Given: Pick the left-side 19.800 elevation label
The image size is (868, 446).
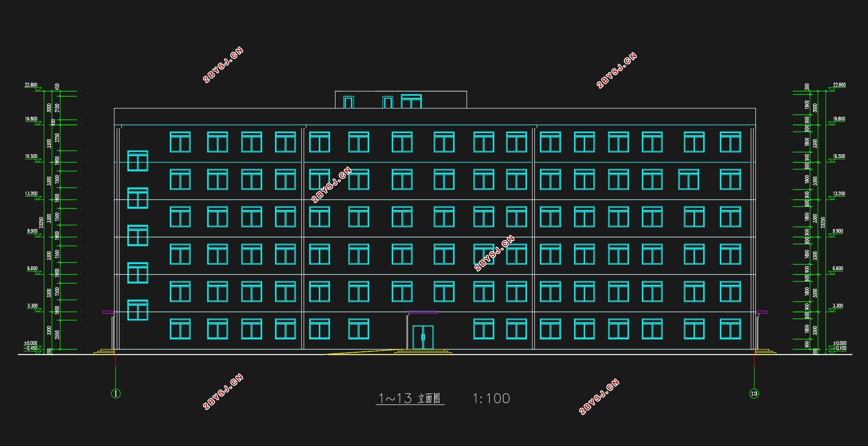Looking at the screenshot, I should click(31, 119).
